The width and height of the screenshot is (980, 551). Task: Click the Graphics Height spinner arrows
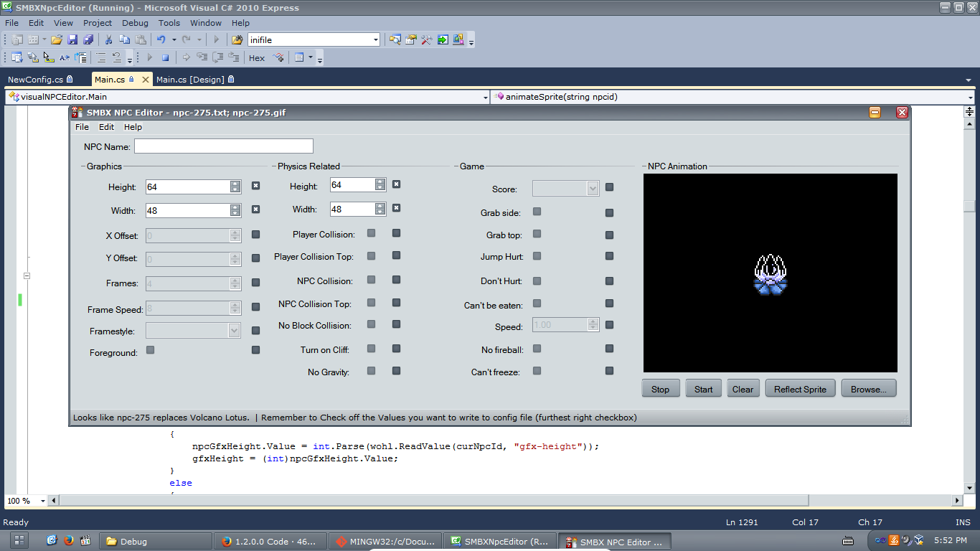235,187
